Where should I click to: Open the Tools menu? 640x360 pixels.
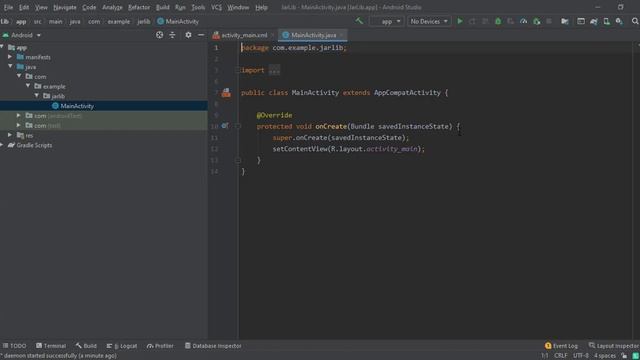coord(198,7)
